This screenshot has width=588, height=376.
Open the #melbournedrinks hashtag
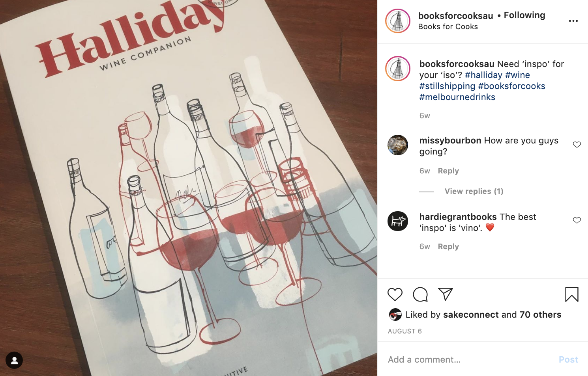pos(457,97)
